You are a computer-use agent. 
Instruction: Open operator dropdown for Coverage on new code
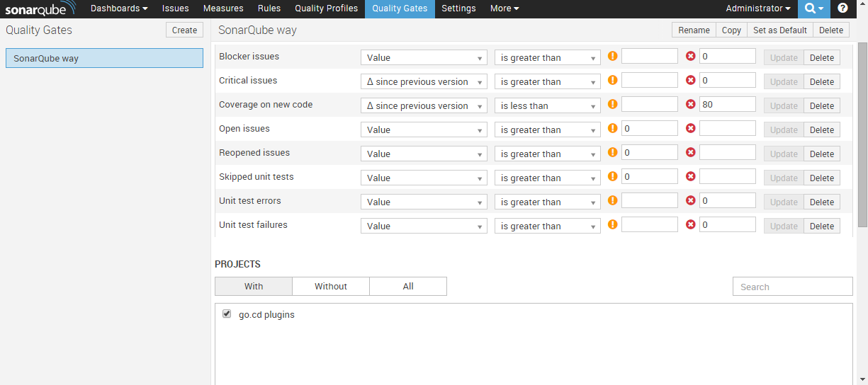click(x=548, y=105)
